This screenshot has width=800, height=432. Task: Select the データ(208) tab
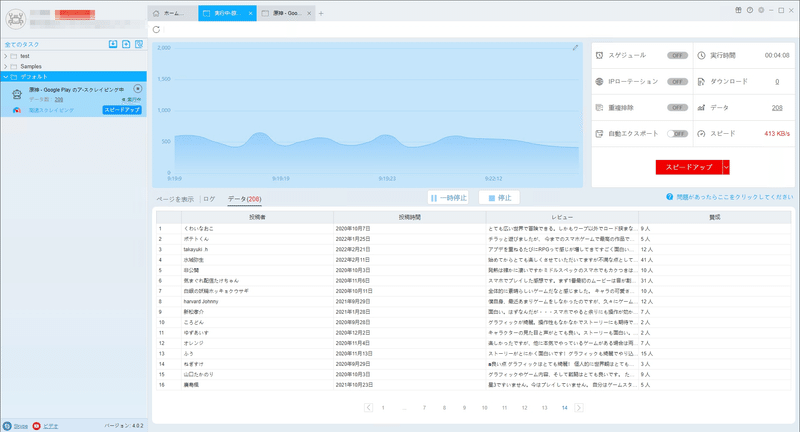tap(244, 199)
